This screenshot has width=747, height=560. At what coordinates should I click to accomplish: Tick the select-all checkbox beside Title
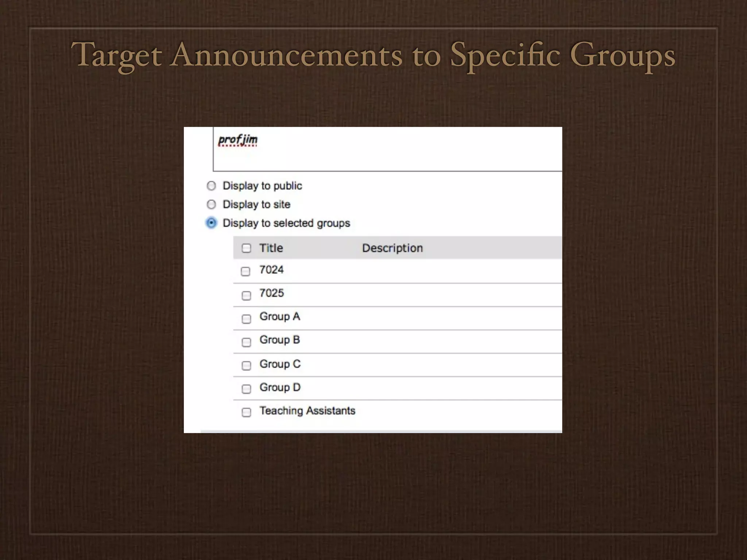point(247,248)
